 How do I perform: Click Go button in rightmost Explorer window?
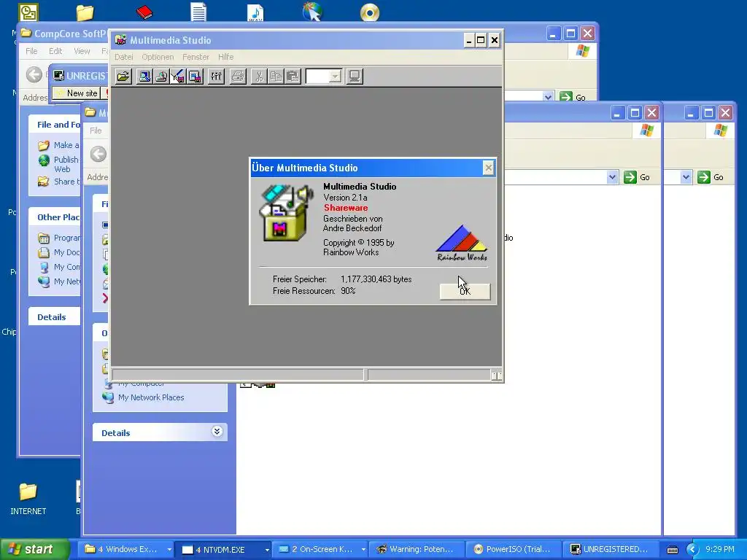coord(711,177)
